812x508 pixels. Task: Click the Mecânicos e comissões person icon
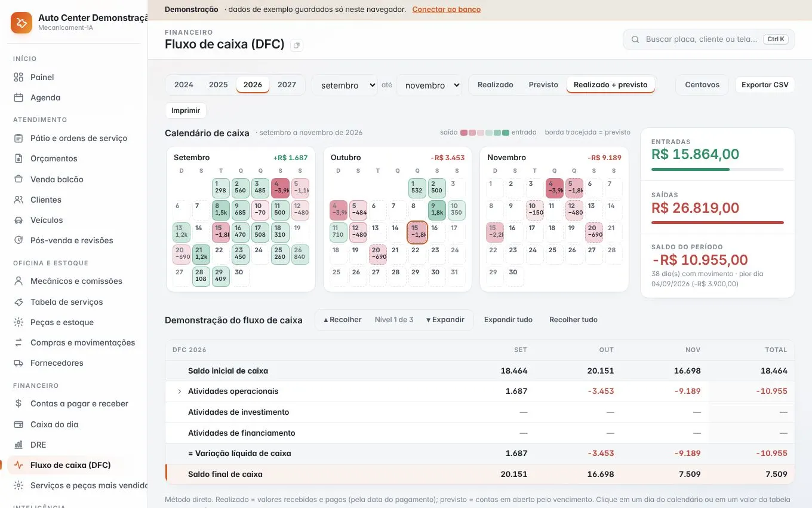click(x=19, y=281)
